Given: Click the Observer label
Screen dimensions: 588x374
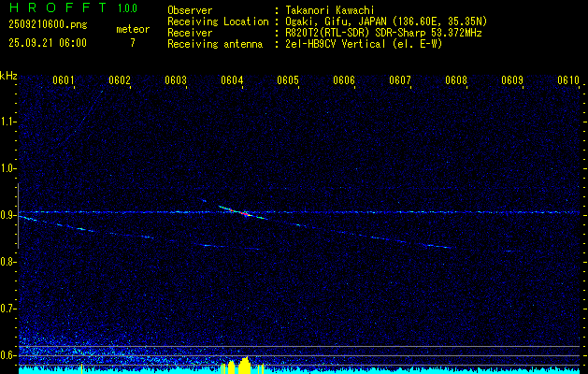Looking at the screenshot, I should point(190,10).
